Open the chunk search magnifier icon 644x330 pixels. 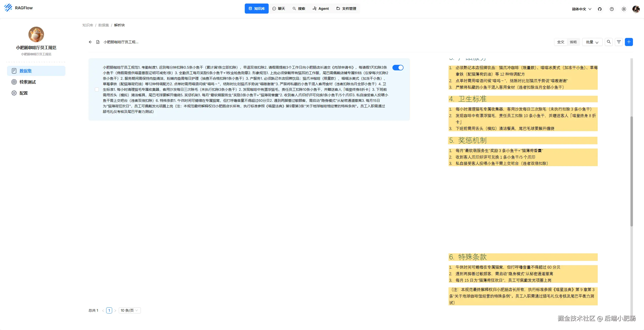[x=609, y=42]
